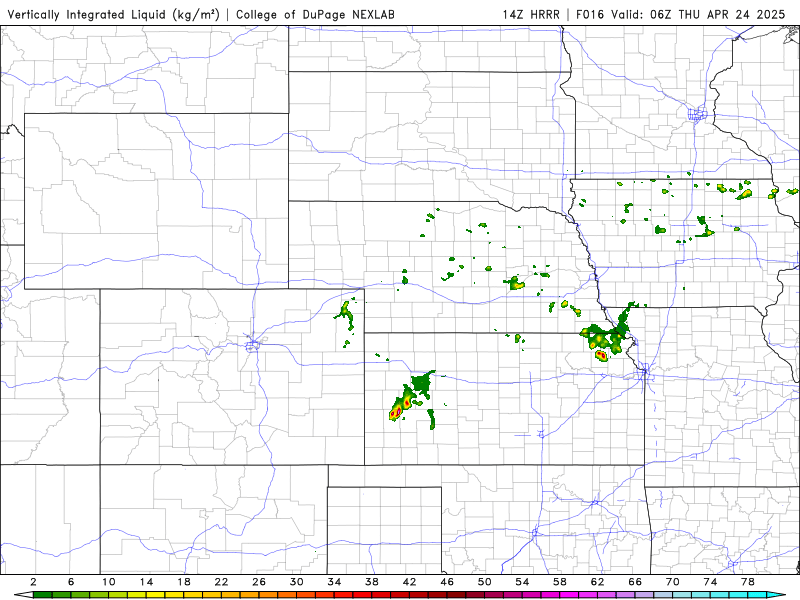Click the legend value '46'
Viewport: 800px width, 600px height.
click(x=447, y=582)
